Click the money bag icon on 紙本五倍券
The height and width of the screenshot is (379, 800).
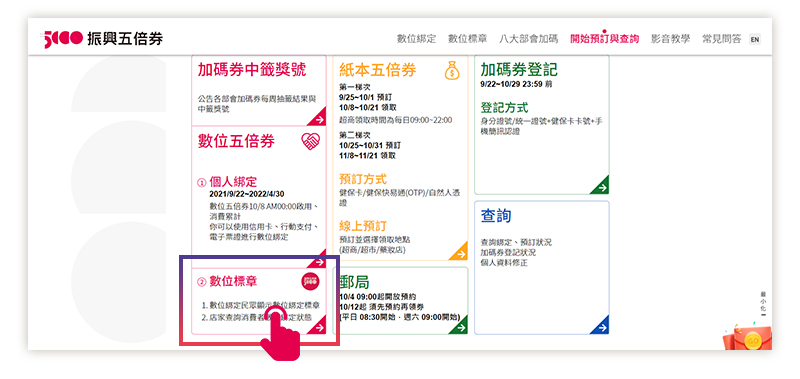452,70
